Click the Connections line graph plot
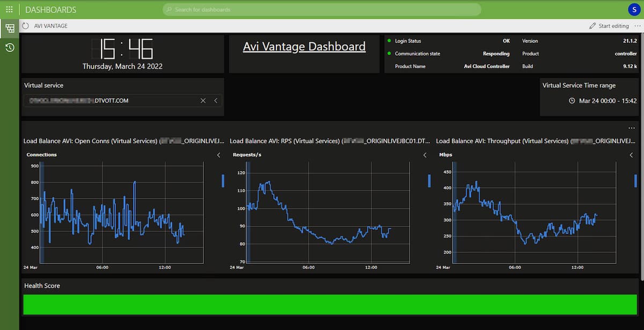Viewport: 644px width, 330px height. (x=122, y=212)
